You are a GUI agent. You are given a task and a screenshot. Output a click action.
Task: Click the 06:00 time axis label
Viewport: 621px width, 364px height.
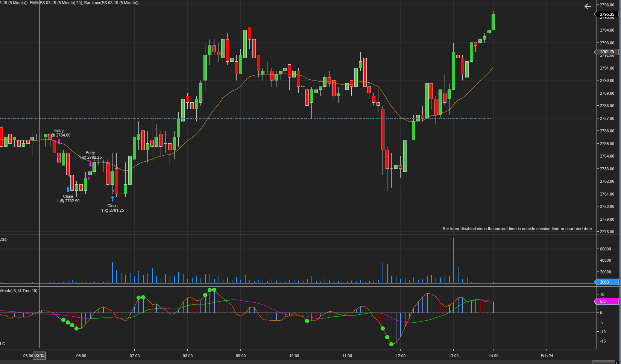tap(81, 356)
